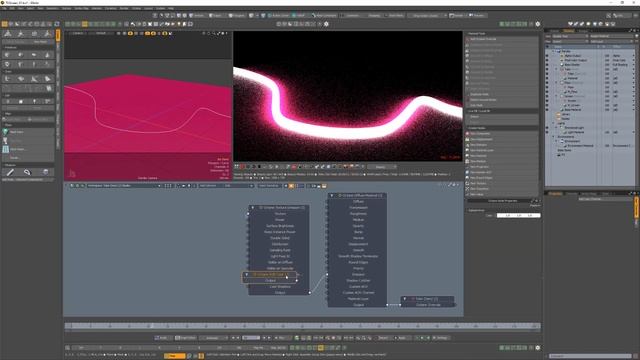
Task: Click output port of Texture Emission node
Action: 310,293
